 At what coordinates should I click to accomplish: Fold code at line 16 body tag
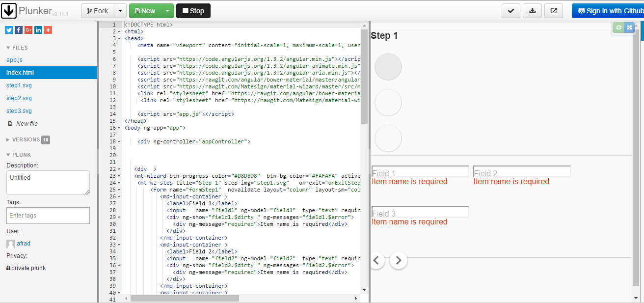[119, 128]
